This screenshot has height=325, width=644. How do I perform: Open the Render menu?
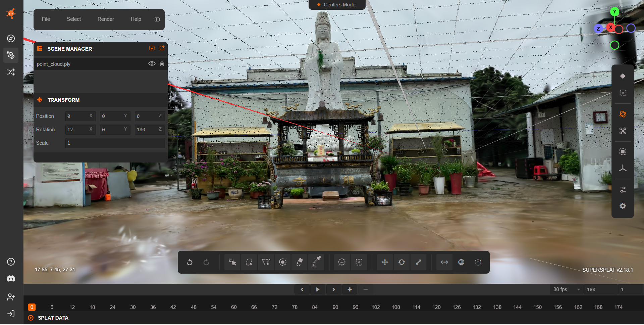(106, 19)
